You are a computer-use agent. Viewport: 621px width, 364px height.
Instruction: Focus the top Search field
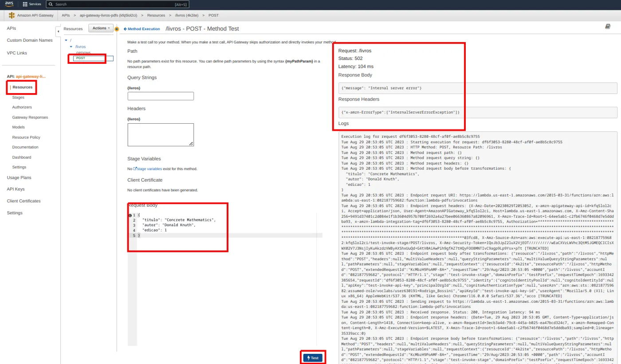[x=117, y=4]
